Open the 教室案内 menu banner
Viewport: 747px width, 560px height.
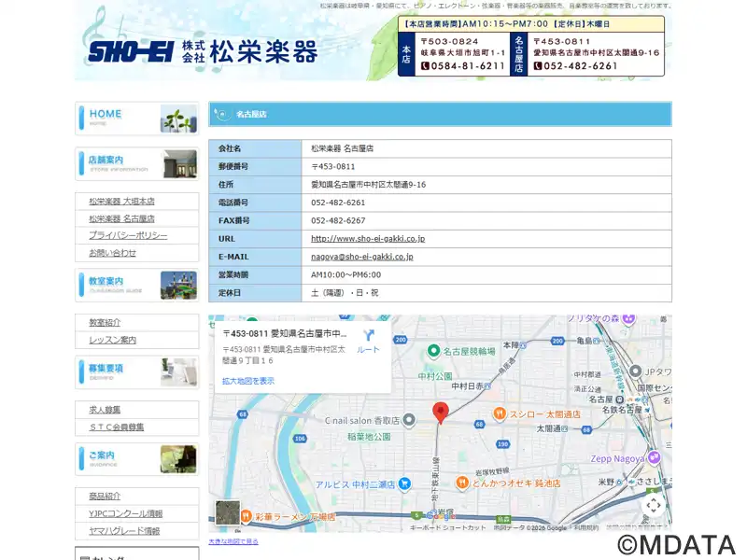(x=136, y=285)
